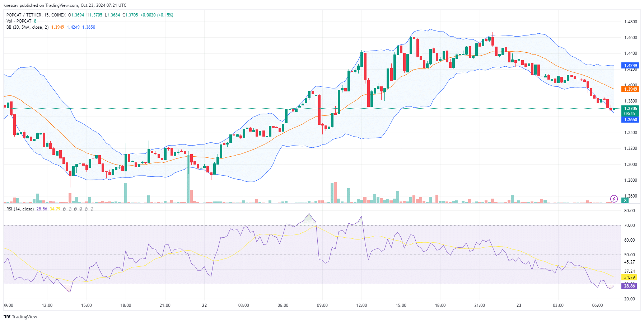Viewport: 644px width, 323px height.
Task: Click the 80.00 RSI axis label
Action: (x=629, y=211)
